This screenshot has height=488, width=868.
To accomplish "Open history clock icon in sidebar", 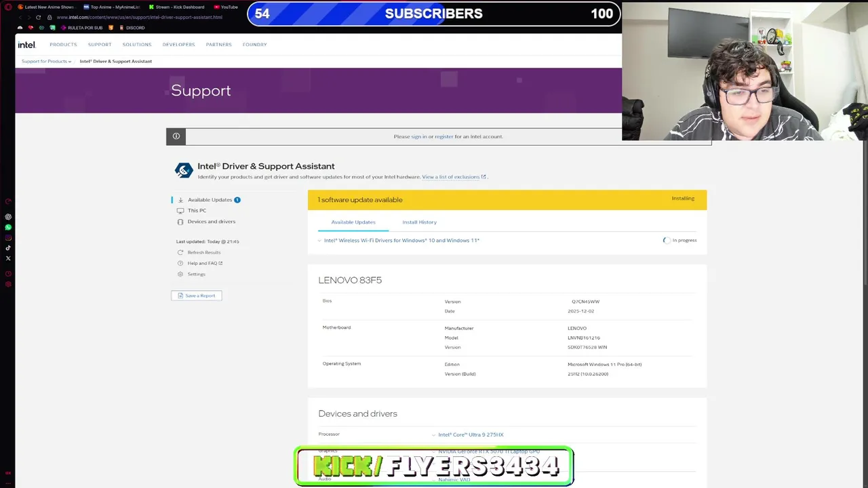I will [8, 274].
